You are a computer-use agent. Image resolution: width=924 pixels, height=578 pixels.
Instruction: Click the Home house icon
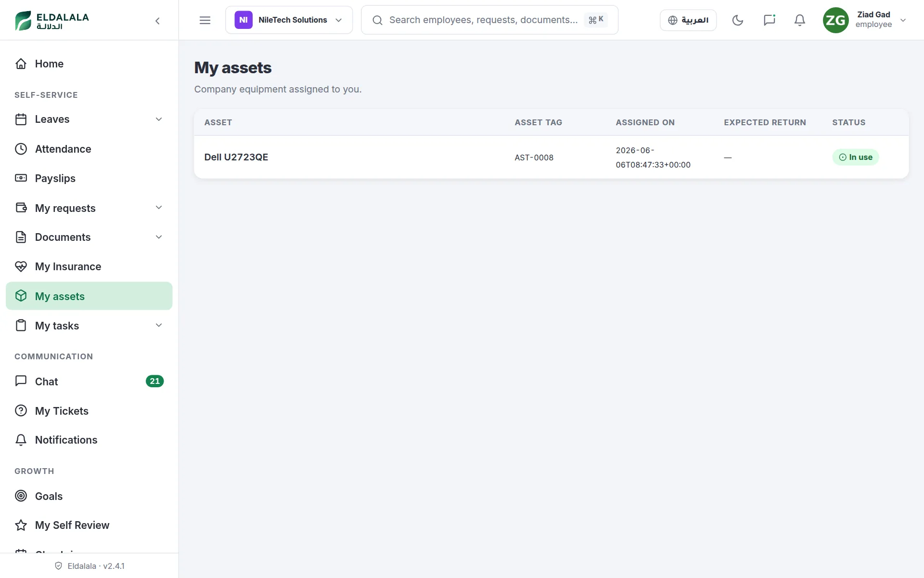click(x=21, y=64)
